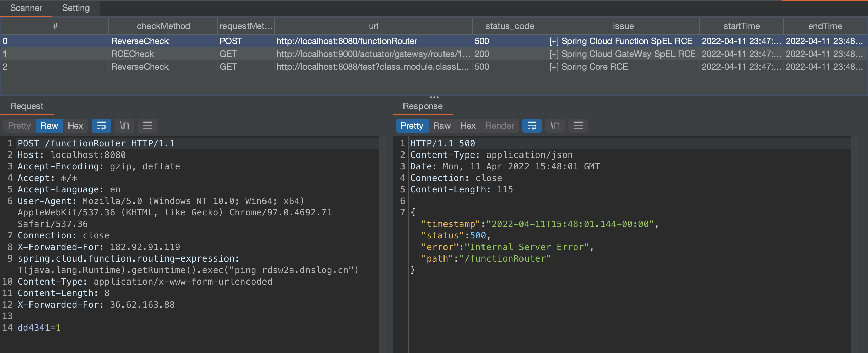Select row with Spring Core RCE issue
This screenshot has width=868, height=353.
[x=434, y=67]
